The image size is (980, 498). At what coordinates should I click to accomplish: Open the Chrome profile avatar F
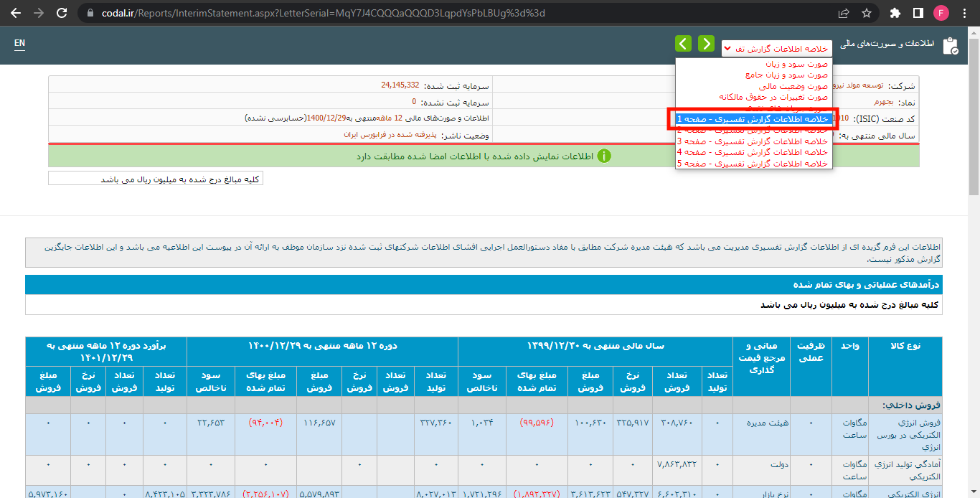[x=941, y=13]
